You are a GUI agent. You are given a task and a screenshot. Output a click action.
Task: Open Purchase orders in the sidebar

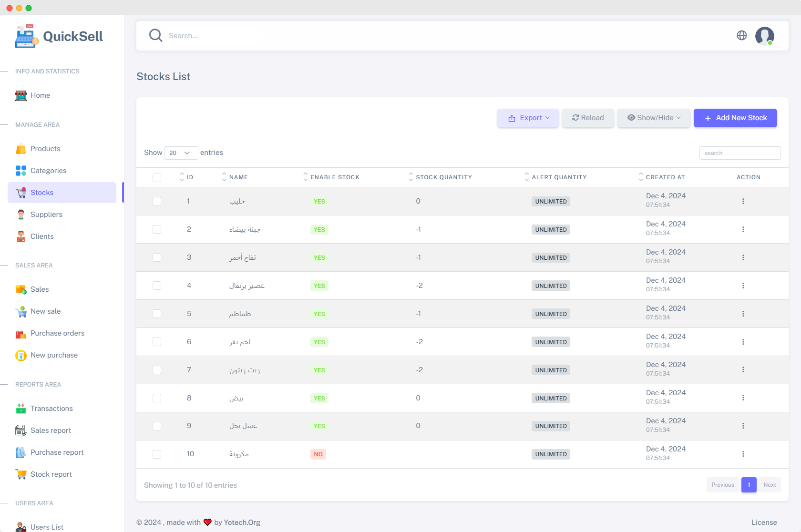click(x=62, y=333)
